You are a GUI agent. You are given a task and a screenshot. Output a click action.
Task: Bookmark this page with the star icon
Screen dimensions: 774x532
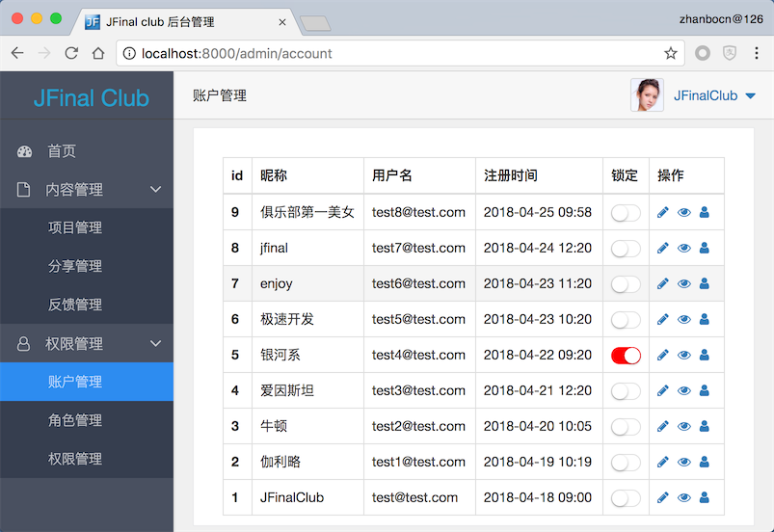[670, 53]
